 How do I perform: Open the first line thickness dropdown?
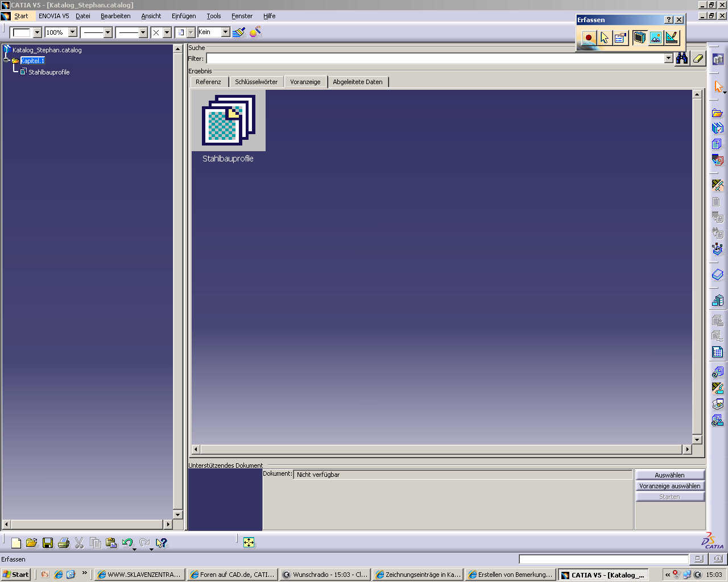point(108,32)
